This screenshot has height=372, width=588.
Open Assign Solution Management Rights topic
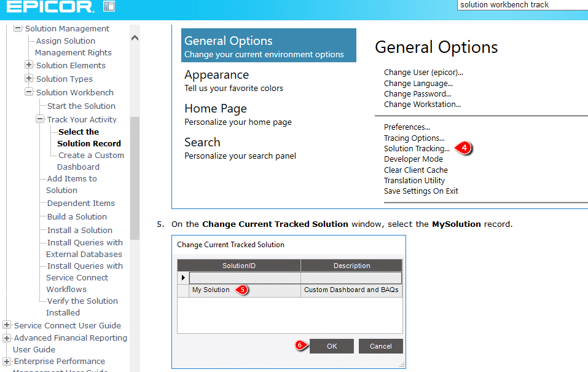[73, 47]
